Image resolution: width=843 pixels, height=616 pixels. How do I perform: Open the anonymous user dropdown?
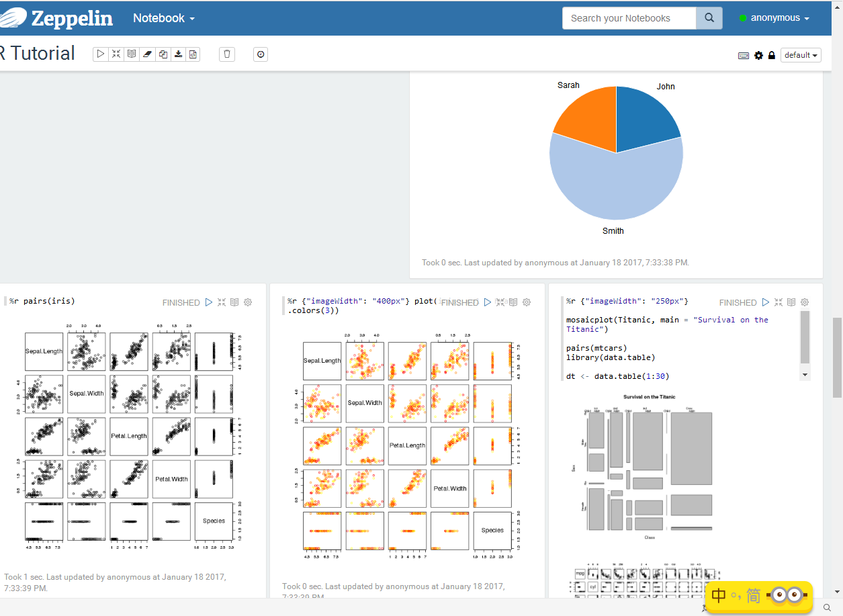click(x=774, y=18)
